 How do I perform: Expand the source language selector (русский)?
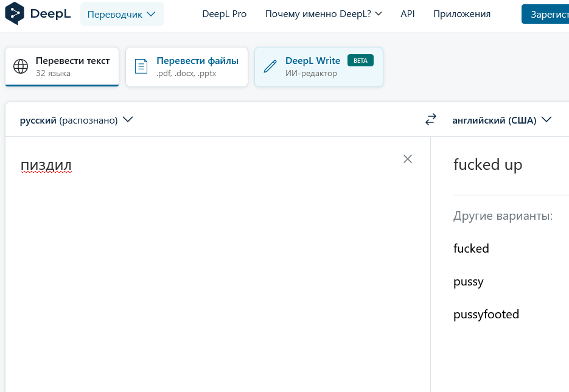pos(77,120)
